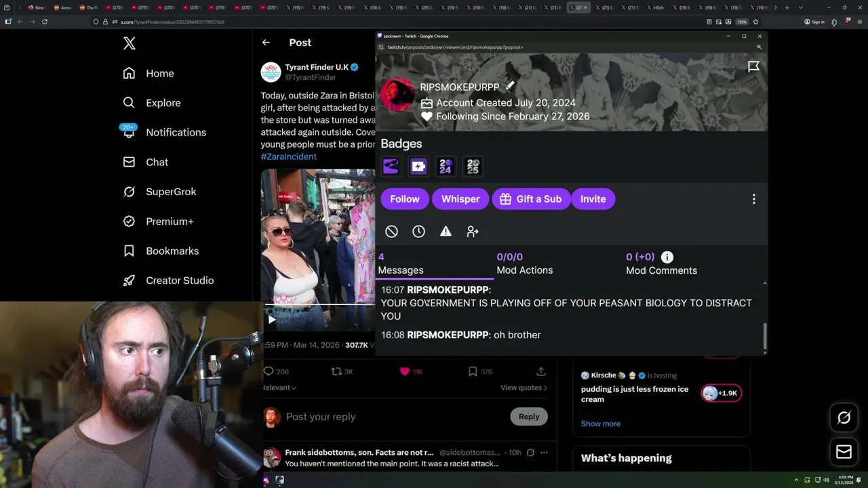Select the Mod Comments tab

tap(661, 264)
